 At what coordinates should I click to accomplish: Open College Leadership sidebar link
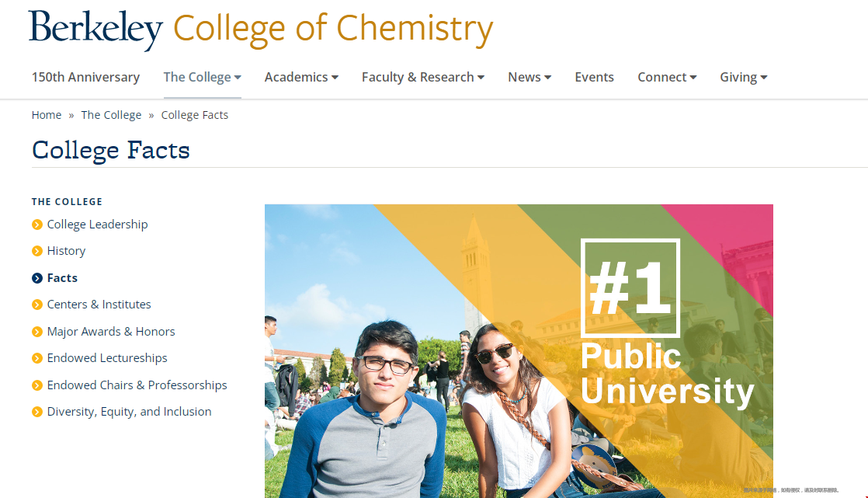(x=97, y=225)
